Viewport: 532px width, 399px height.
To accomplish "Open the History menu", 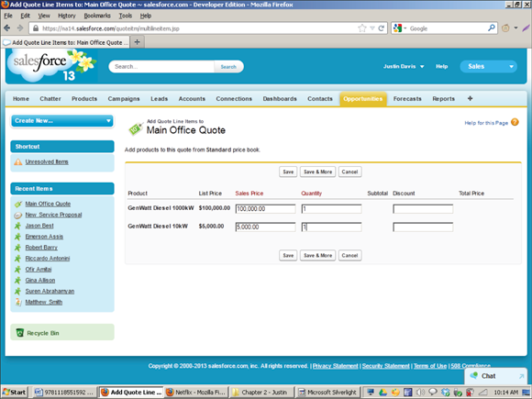I will tap(66, 16).
